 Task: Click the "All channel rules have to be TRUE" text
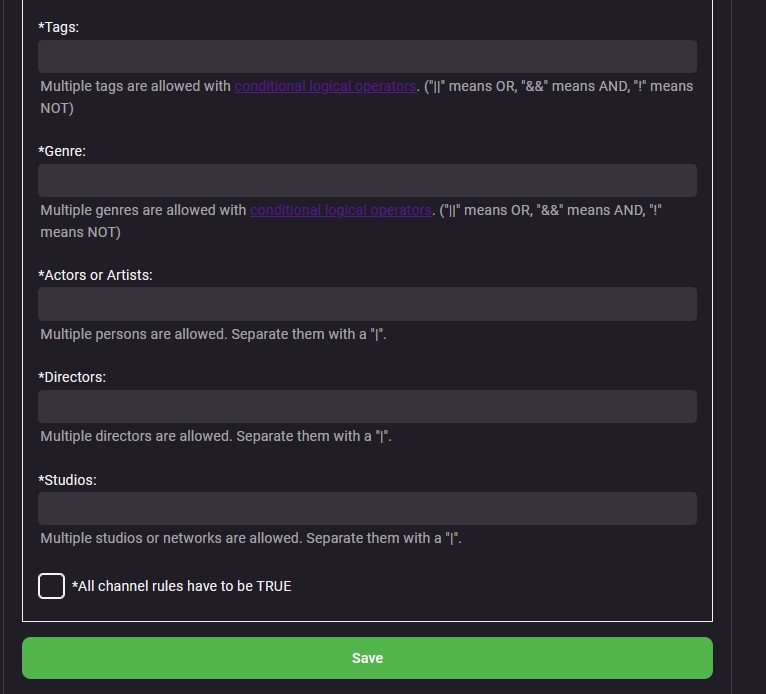coord(182,586)
